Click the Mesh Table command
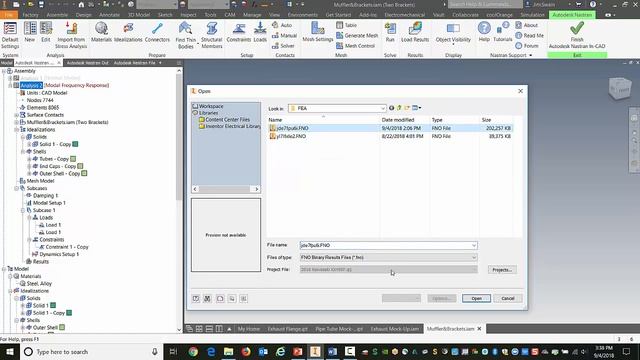The height and width of the screenshot is (360, 640). pos(347,25)
